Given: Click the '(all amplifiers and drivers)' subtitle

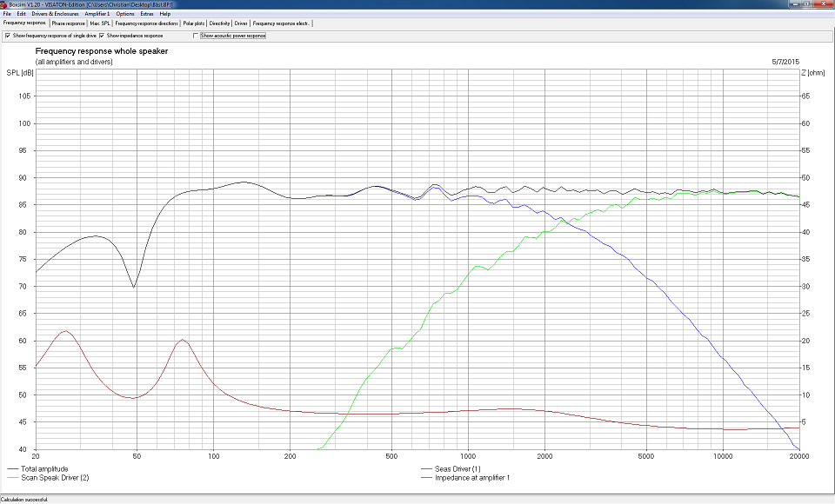Looking at the screenshot, I should pyautogui.click(x=74, y=62).
